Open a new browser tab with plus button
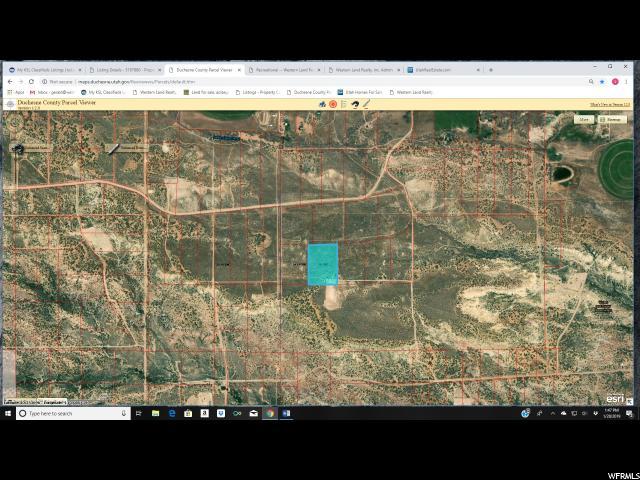This screenshot has height=480, width=640. (491, 70)
